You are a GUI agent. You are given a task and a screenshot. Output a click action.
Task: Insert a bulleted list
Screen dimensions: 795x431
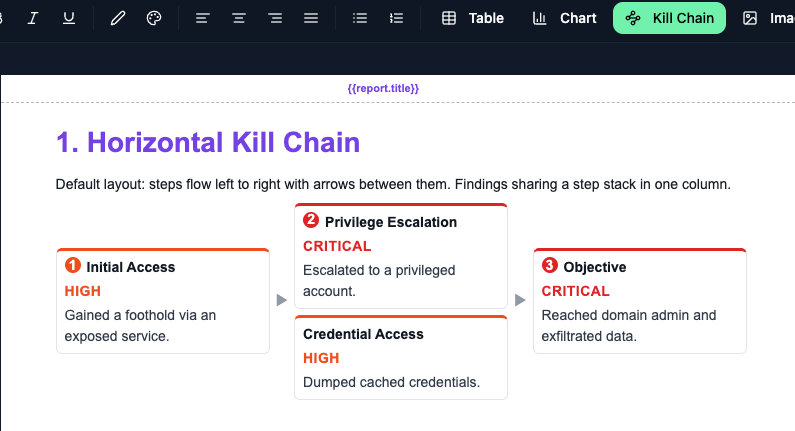359,18
